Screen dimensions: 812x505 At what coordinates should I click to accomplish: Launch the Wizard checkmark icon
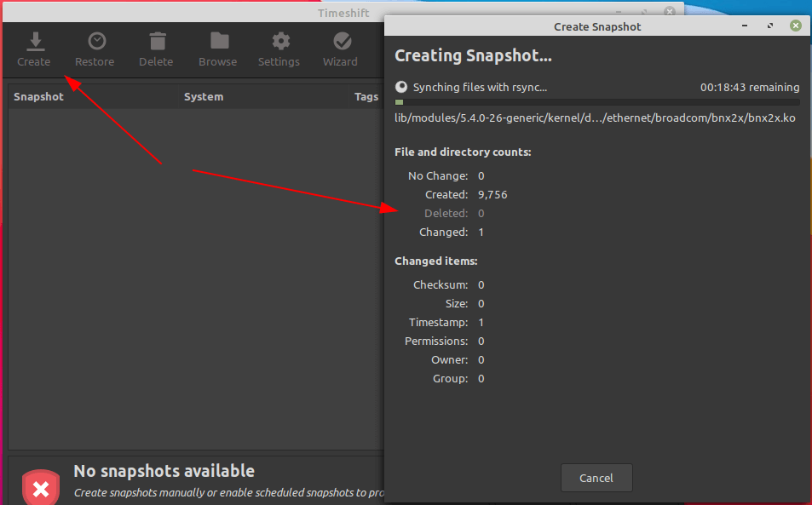(343, 42)
